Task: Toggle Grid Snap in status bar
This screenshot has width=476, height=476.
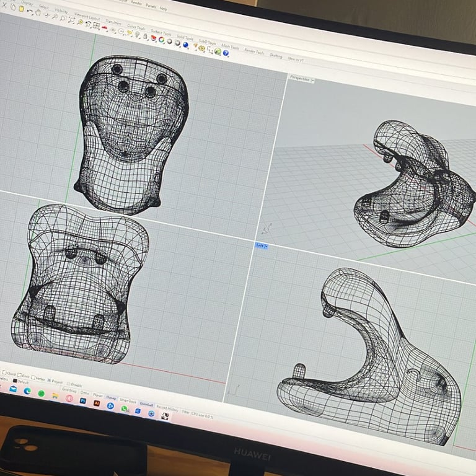Action: [69, 390]
